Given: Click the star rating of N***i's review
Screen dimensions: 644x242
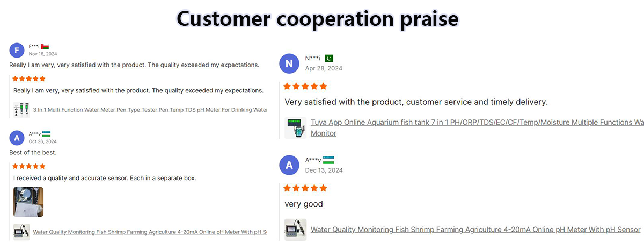Looking at the screenshot, I should 305,86.
